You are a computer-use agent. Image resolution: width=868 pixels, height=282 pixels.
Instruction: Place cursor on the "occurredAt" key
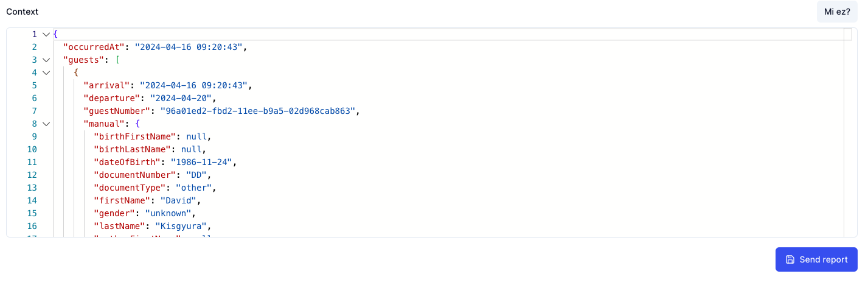click(94, 47)
